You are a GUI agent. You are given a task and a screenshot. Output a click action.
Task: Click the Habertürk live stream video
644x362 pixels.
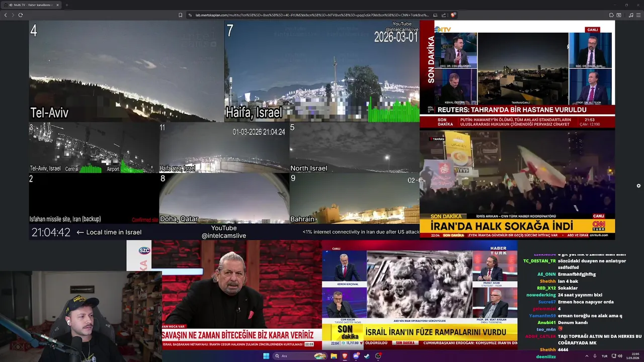[x=420, y=295]
